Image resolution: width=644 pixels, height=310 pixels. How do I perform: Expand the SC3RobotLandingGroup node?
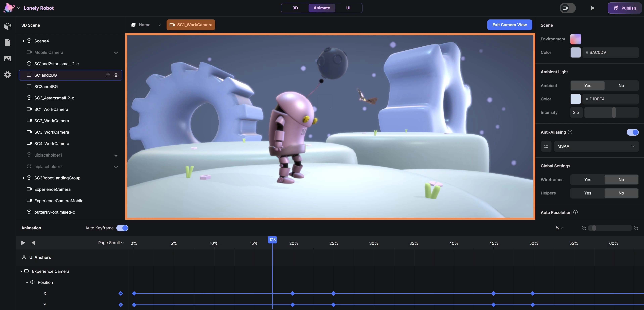[x=24, y=178]
